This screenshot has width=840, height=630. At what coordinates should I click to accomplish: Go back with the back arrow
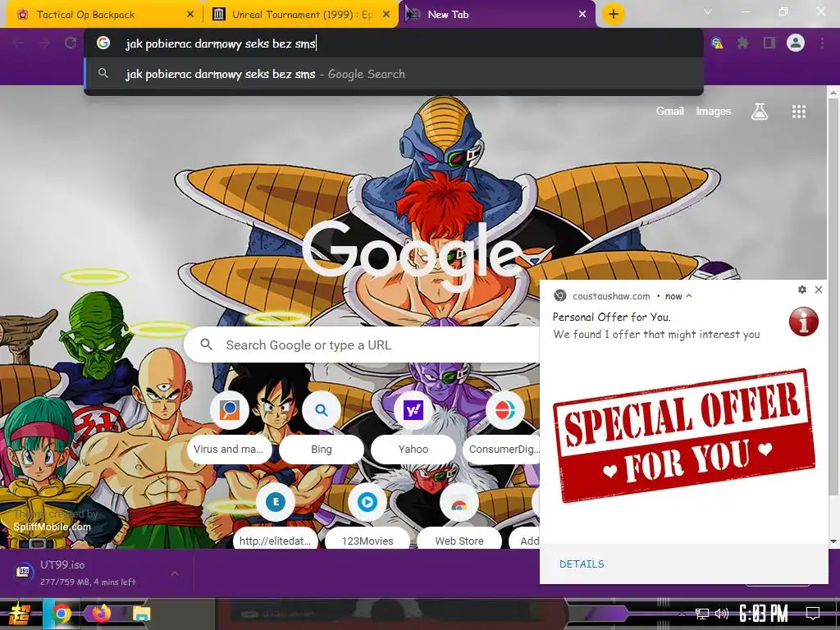pyautogui.click(x=18, y=43)
